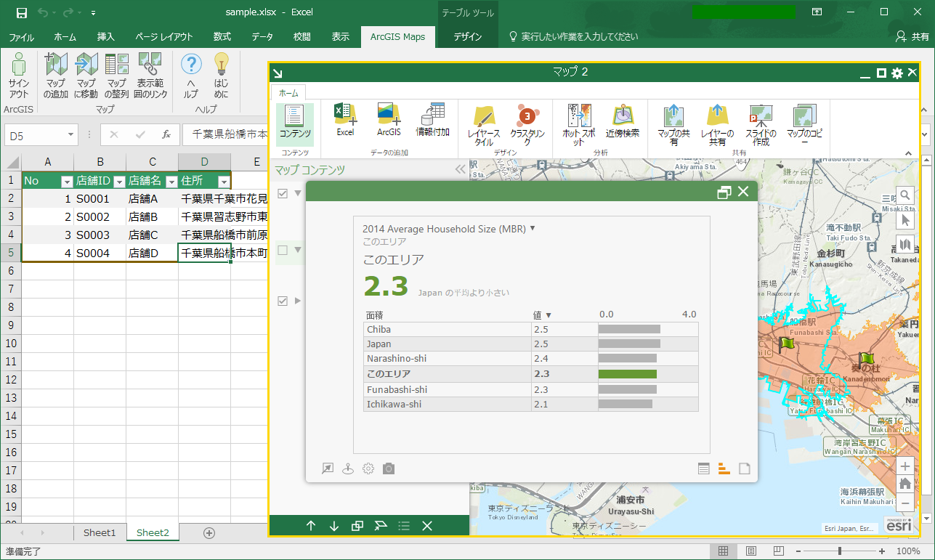Image resolution: width=935 pixels, height=560 pixels.
Task: Click the Hot Spot analysis tool
Action: (579, 125)
